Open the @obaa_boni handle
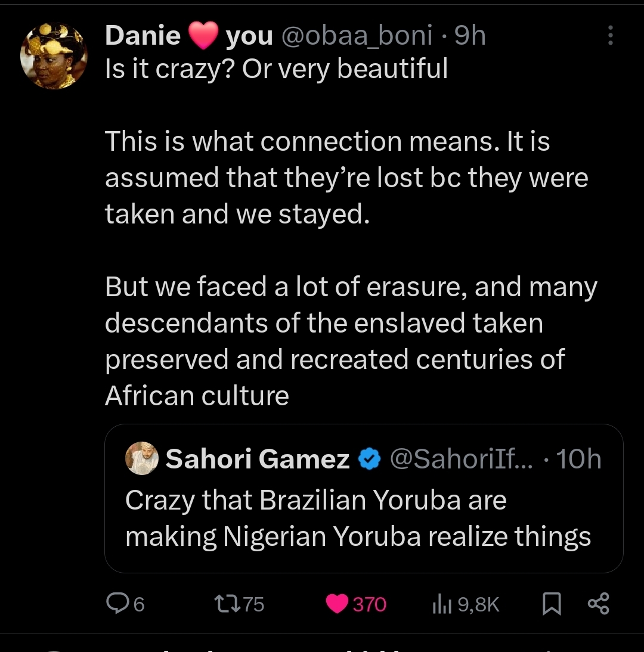 click(356, 36)
